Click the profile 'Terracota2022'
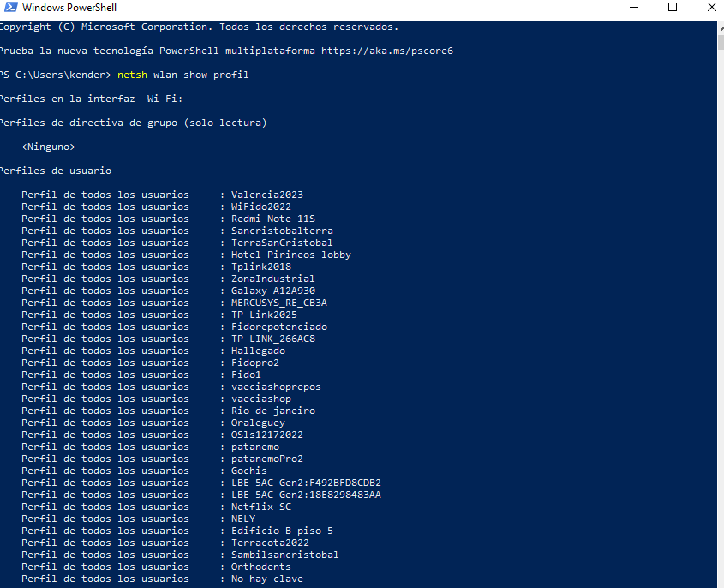Viewport: 724px width, 588px height. coord(270,543)
